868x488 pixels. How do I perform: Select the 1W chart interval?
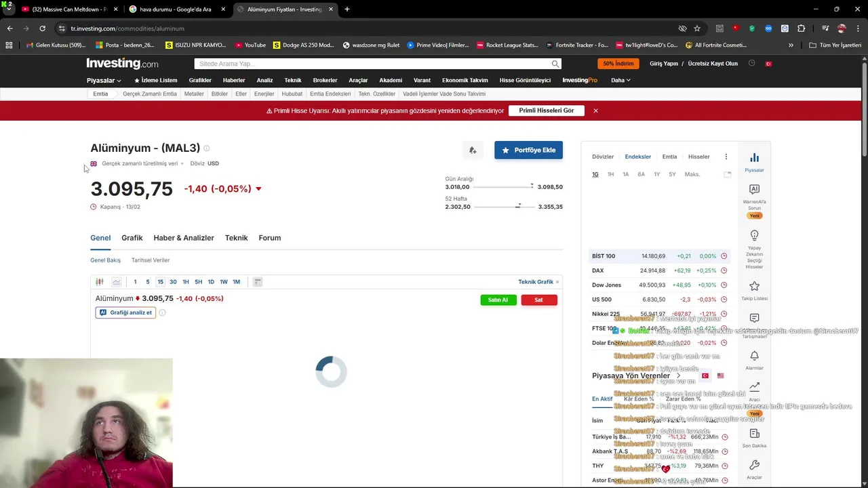[223, 282]
